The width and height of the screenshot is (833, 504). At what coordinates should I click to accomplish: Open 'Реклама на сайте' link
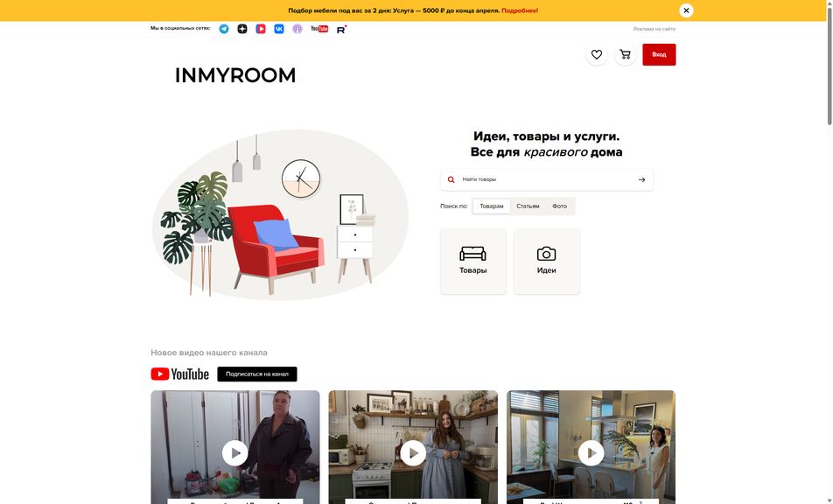tap(654, 29)
